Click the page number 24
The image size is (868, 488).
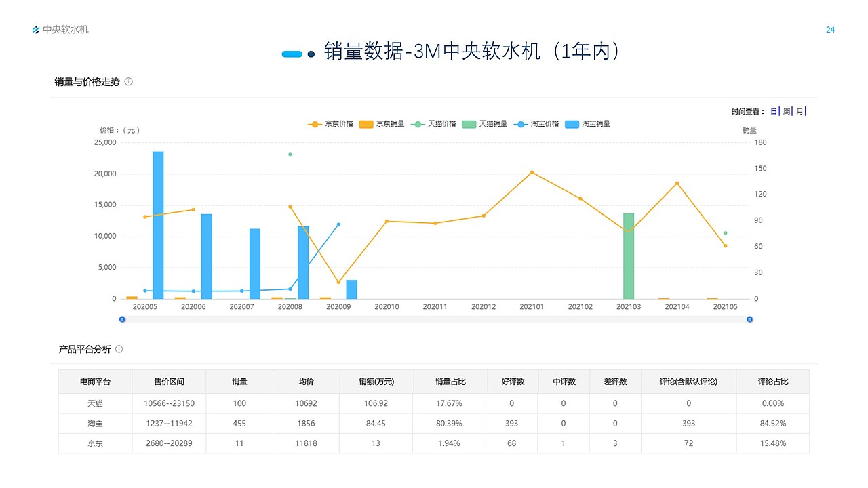830,30
